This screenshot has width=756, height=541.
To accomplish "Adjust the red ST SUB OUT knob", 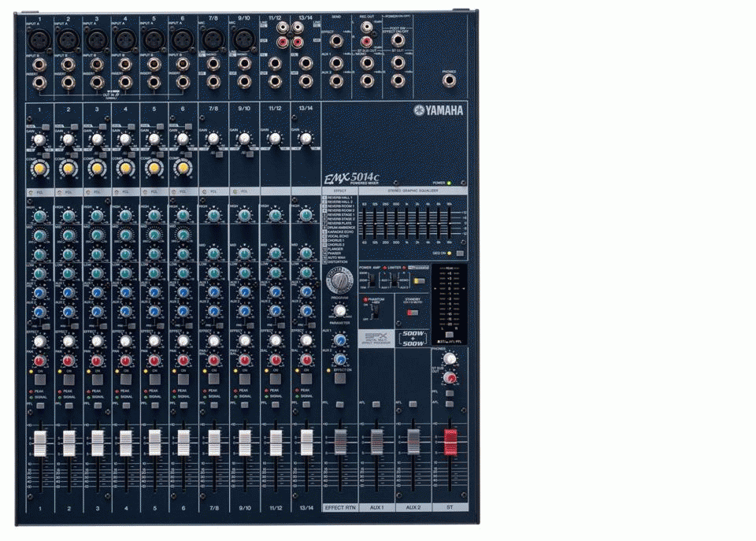I will coord(450,379).
